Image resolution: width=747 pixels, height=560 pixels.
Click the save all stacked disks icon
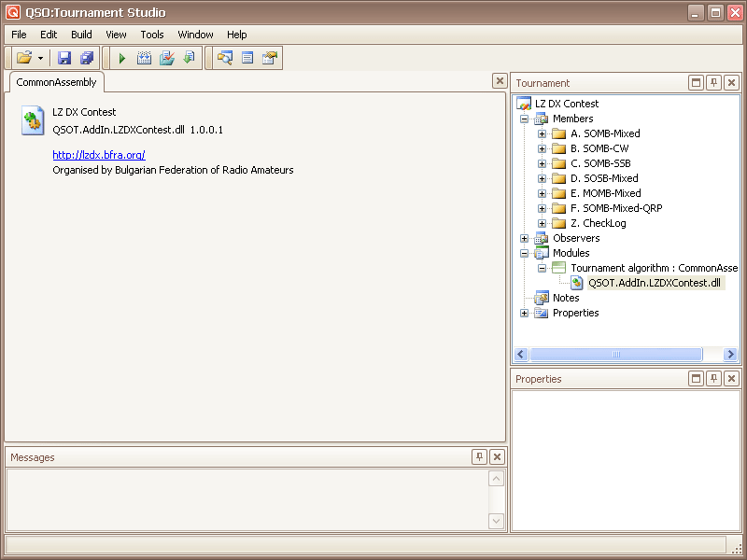(86, 59)
